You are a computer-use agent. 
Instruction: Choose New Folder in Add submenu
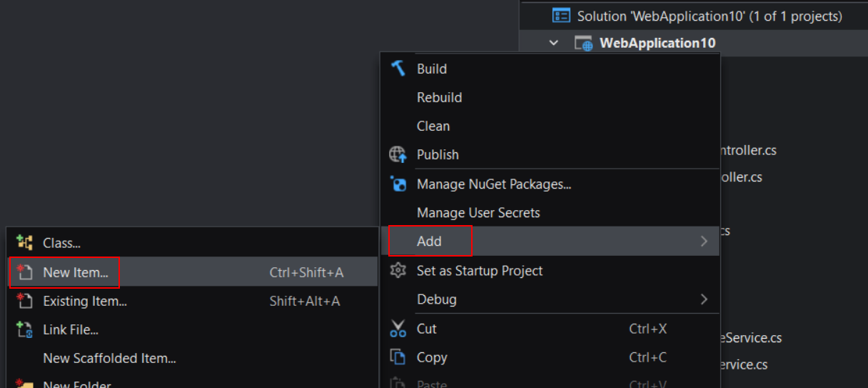point(76,384)
